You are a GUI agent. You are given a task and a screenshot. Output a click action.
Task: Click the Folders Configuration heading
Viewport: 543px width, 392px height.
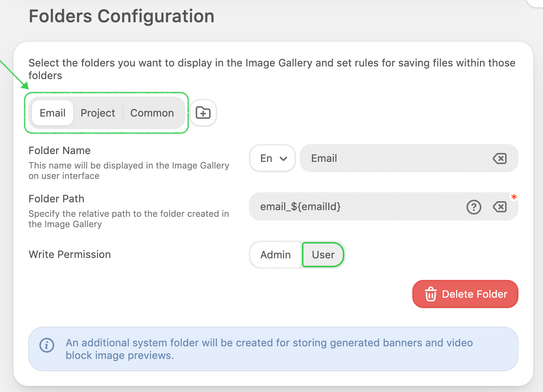click(x=121, y=16)
